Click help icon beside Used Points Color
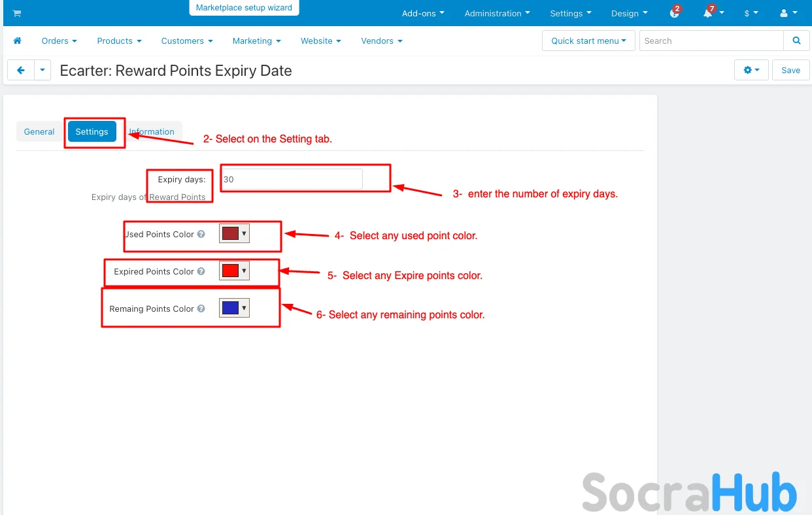Screen dimensions: 812x515 [x=201, y=234]
